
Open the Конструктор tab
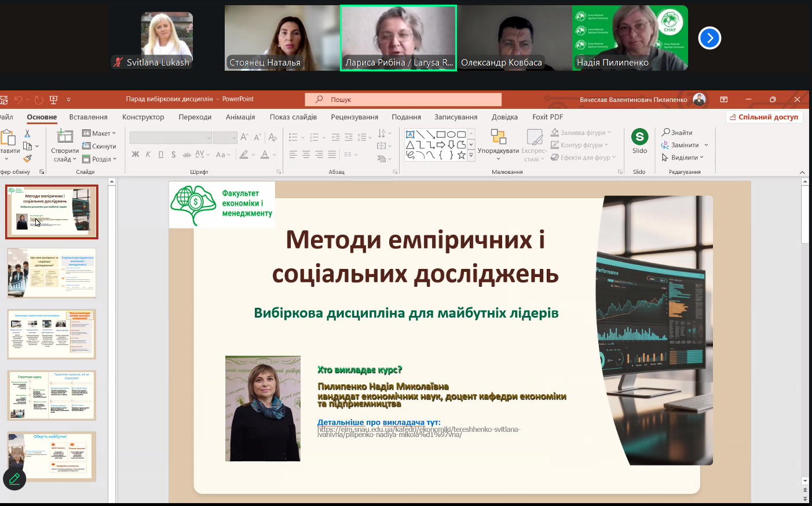[x=143, y=117]
